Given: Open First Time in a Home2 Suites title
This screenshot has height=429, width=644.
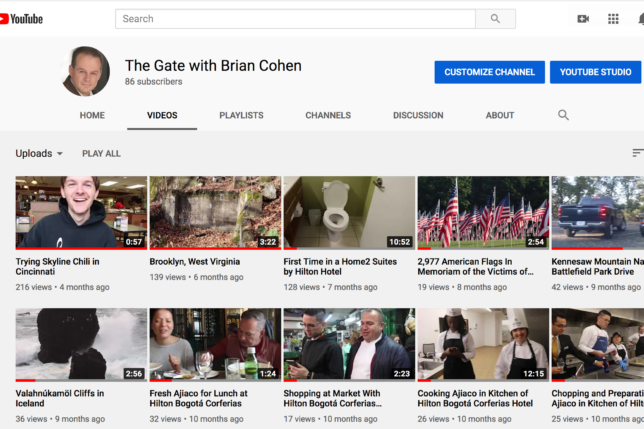Looking at the screenshot, I should 340,266.
